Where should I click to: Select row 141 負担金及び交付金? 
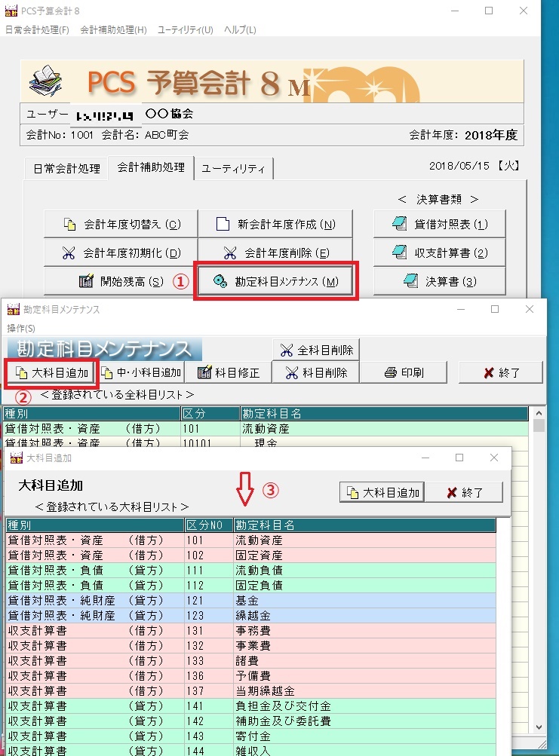point(251,706)
